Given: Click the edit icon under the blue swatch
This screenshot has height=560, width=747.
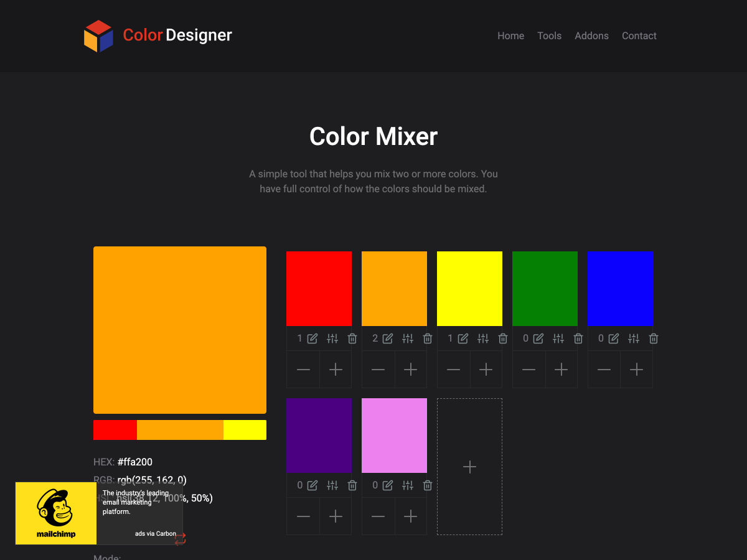Looking at the screenshot, I should 614,338.
